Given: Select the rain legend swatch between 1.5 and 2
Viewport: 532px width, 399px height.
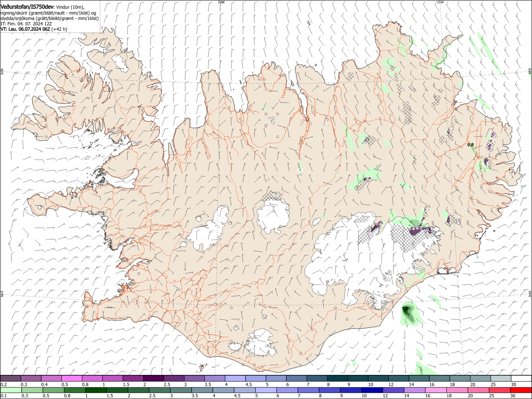Looking at the screenshot, I should click(117, 390).
